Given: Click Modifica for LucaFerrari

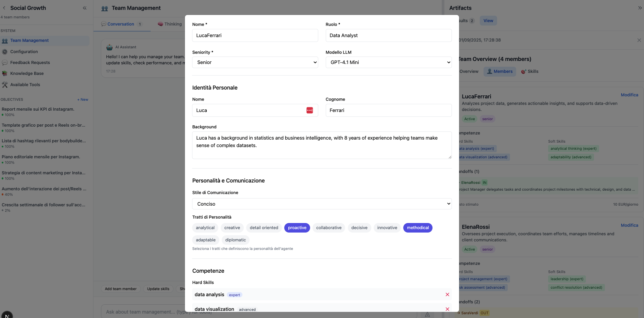Looking at the screenshot, I should 629,95.
